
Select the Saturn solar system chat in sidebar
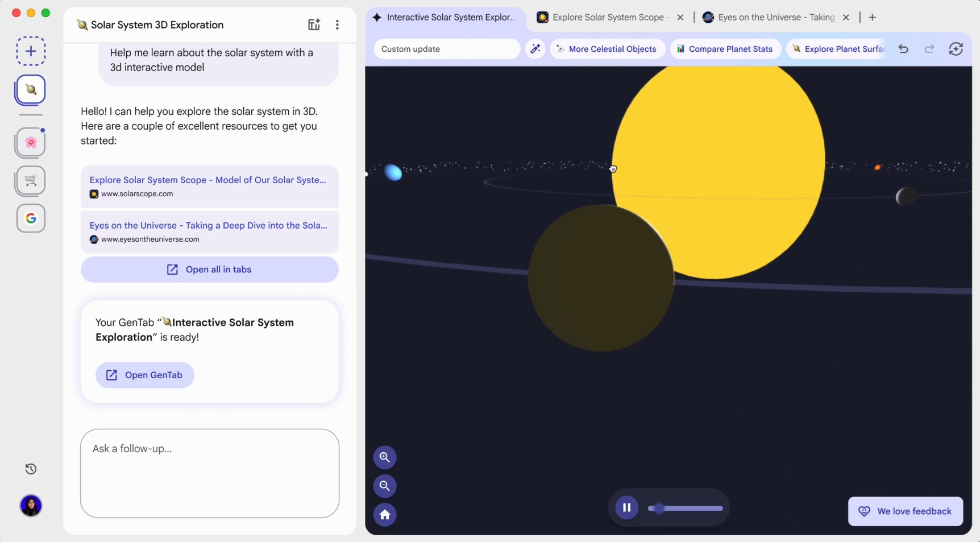[x=31, y=90]
